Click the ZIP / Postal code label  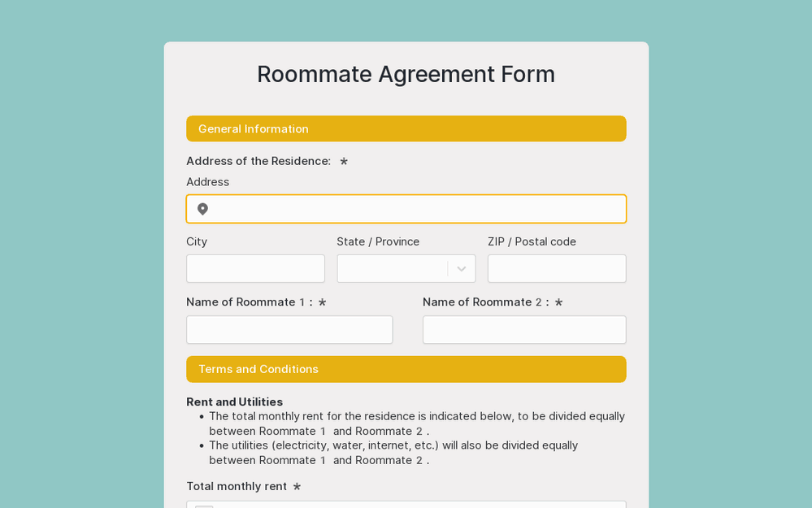point(532,241)
